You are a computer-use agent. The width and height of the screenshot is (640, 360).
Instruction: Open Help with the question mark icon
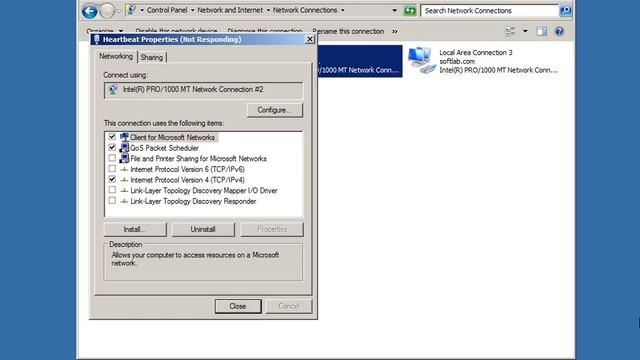pos(559,31)
